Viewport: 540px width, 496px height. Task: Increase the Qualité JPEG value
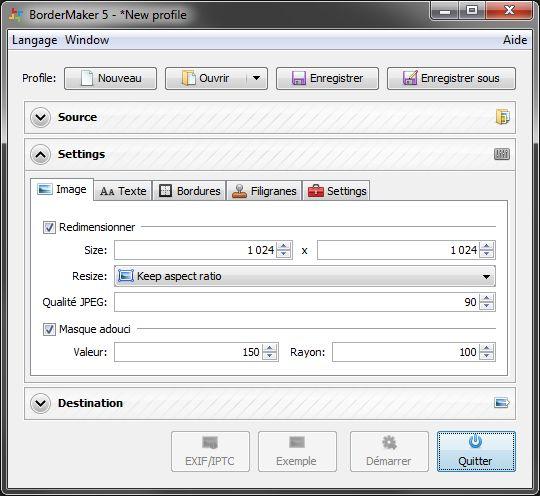[487, 298]
